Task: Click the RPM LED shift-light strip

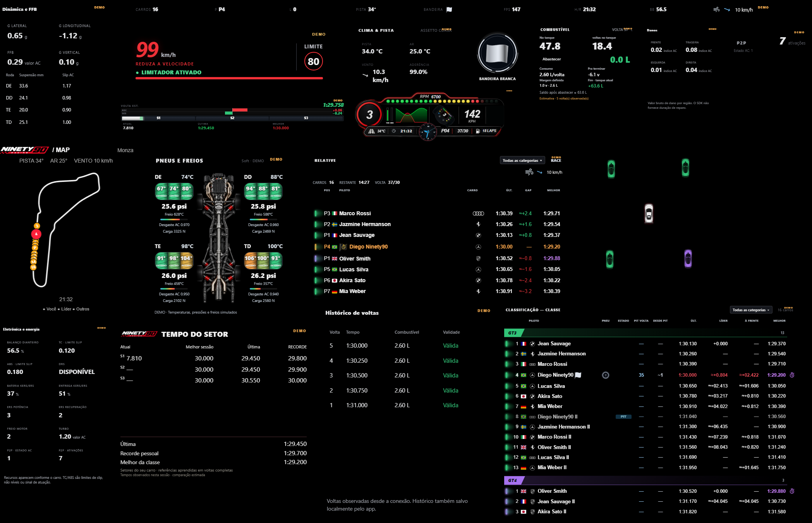Action: pos(442,101)
